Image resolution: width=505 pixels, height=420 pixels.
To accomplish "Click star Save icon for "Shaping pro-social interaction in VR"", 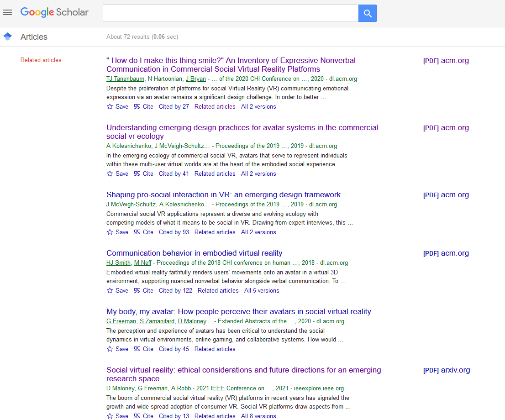I will [110, 232].
